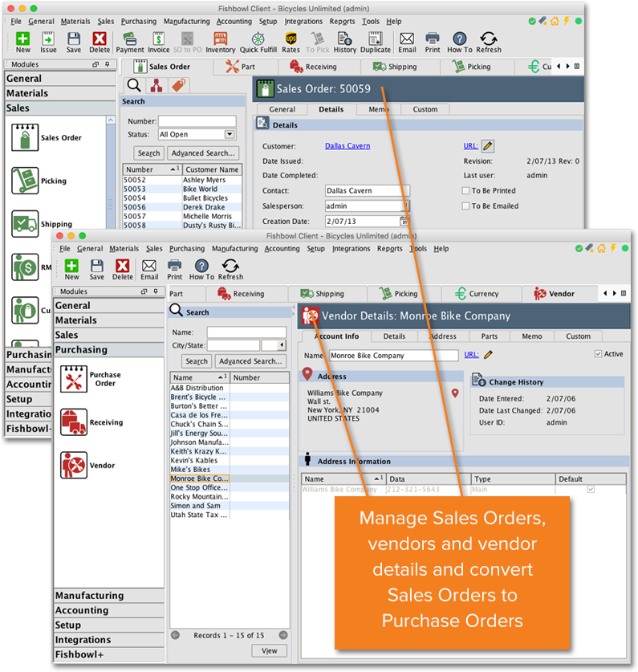Enable the To Be Emailed checkbox
The width and height of the screenshot is (638, 672).
tap(466, 206)
